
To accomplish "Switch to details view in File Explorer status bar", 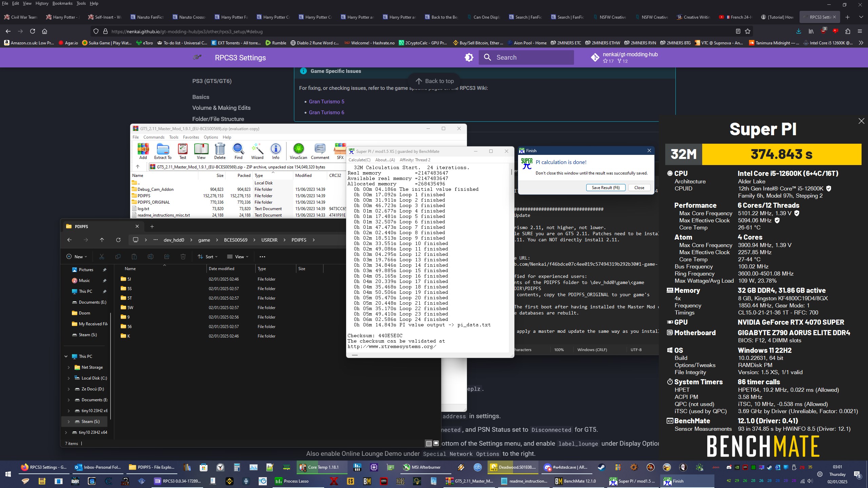I will pos(429,443).
